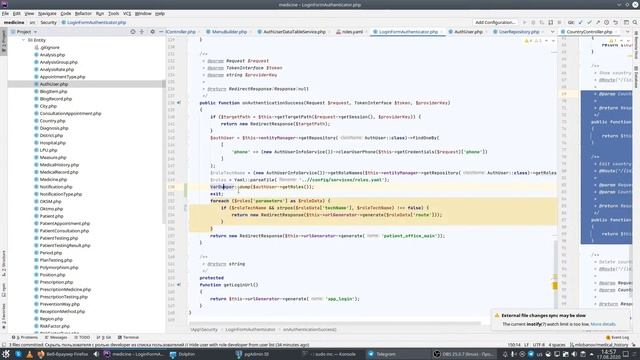Viewport: 640px width, 360px height.
Task: Open the Navigate menu
Action: click(x=47, y=13)
